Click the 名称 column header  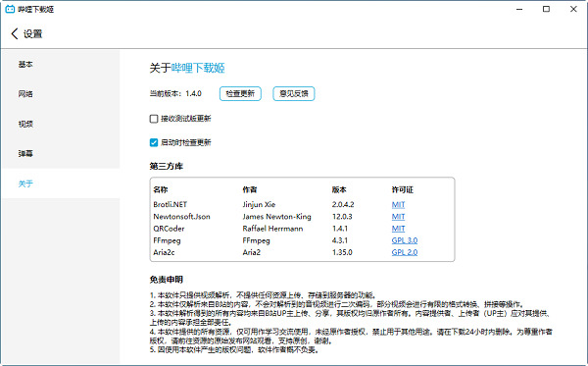point(161,190)
